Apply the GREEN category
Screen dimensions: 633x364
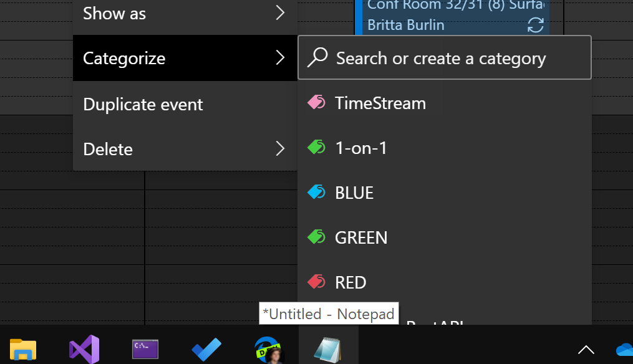[445, 237]
